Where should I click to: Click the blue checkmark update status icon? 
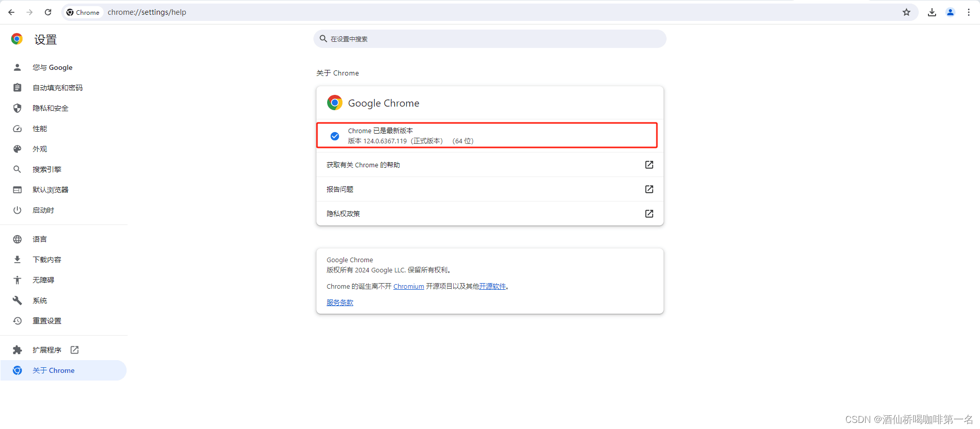[x=335, y=136]
